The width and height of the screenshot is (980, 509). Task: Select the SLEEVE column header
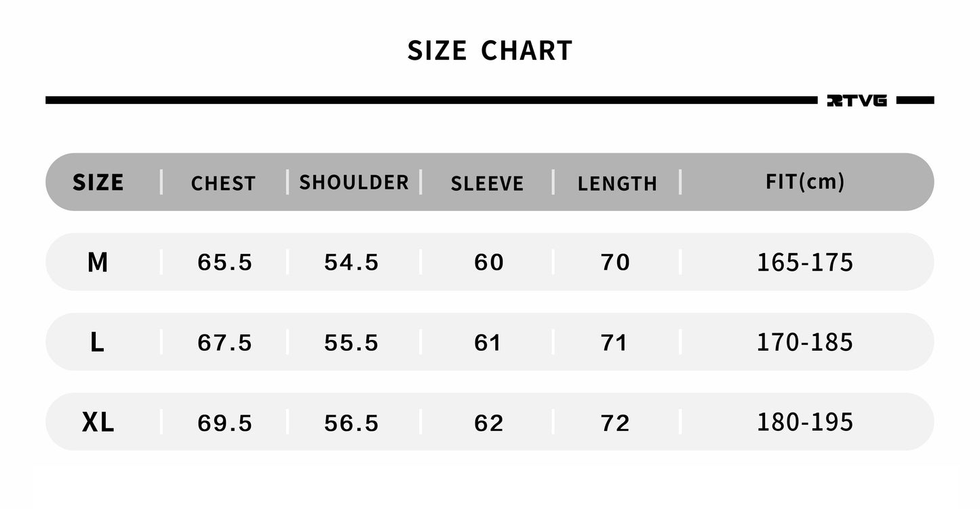(x=487, y=183)
